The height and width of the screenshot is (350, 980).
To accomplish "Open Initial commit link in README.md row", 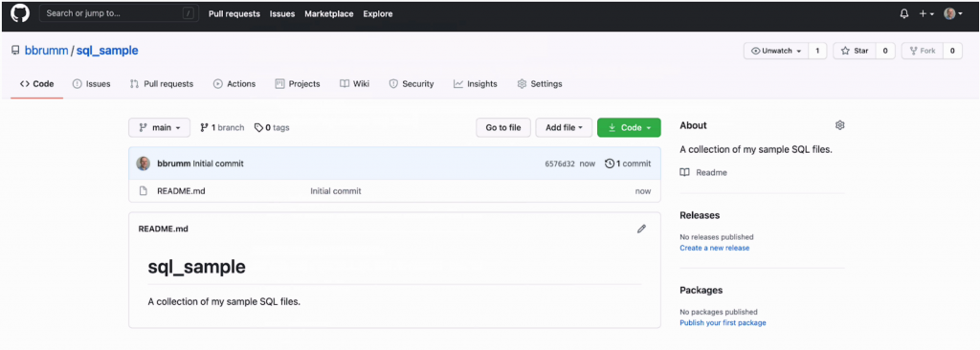I will (336, 191).
